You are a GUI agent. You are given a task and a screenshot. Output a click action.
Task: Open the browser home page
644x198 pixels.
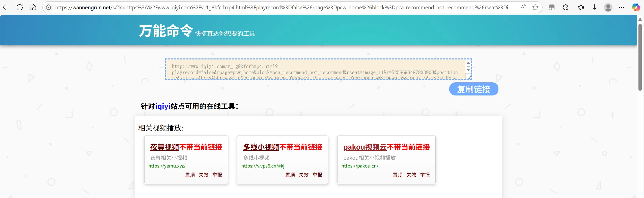coord(33,7)
